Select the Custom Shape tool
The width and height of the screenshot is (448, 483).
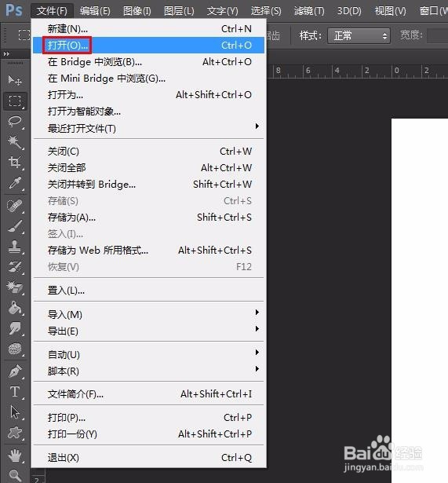(x=15, y=433)
